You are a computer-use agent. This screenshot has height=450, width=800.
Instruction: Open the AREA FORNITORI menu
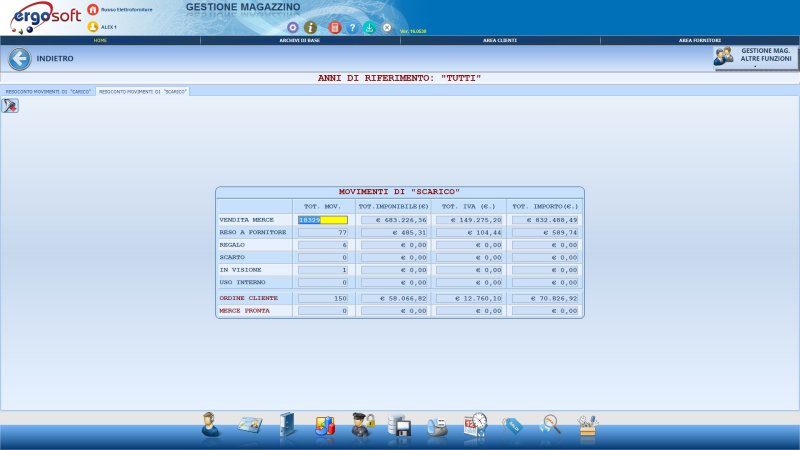700,40
